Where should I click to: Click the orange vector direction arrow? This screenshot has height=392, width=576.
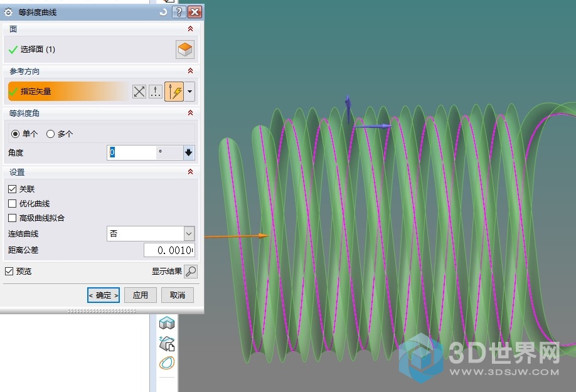[x=237, y=236]
